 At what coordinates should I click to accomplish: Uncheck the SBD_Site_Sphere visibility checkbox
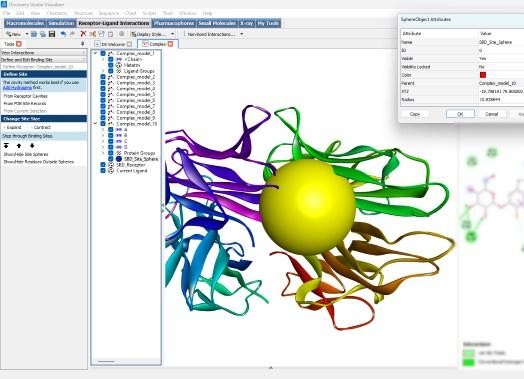[x=111, y=159]
